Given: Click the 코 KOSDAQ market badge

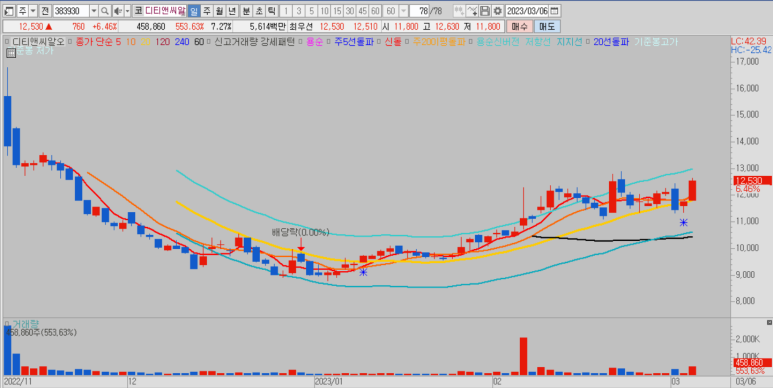Looking at the screenshot, I should [139, 11].
